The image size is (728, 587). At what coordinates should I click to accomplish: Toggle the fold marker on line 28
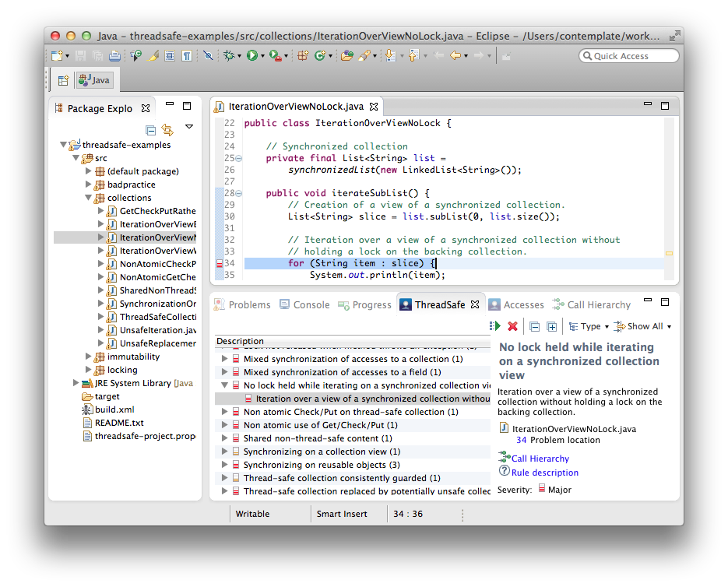coord(238,193)
